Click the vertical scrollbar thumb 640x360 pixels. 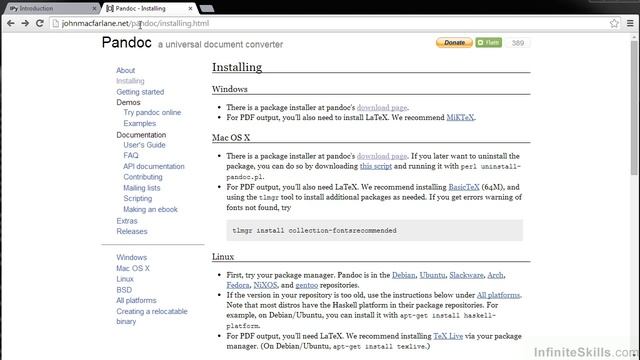pyautogui.click(x=634, y=108)
